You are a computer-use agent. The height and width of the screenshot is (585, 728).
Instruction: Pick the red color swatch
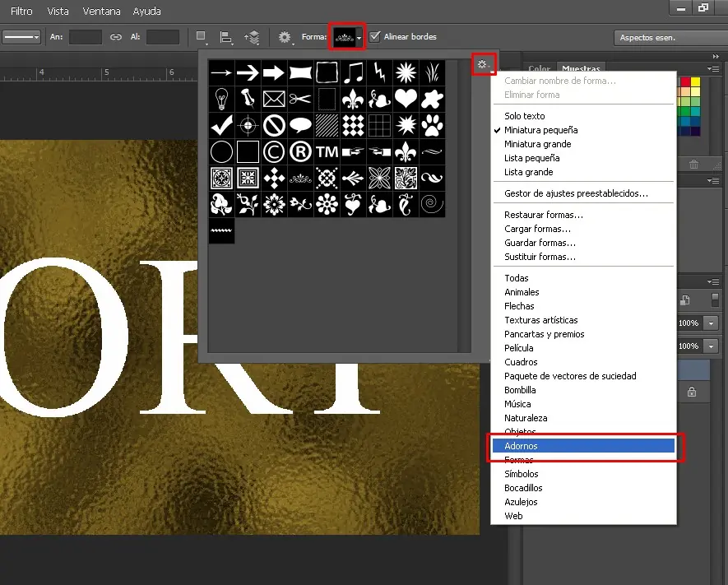[685, 82]
